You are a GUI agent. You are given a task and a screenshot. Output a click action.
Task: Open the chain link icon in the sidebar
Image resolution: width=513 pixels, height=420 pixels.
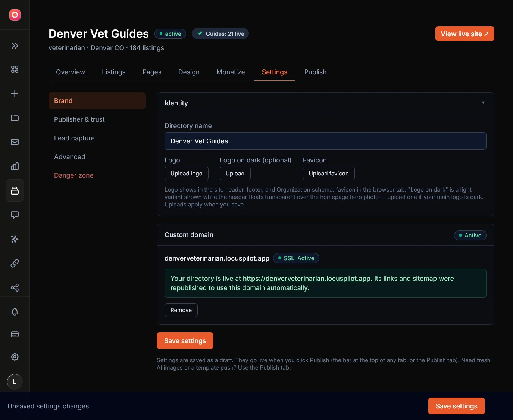[x=15, y=264]
